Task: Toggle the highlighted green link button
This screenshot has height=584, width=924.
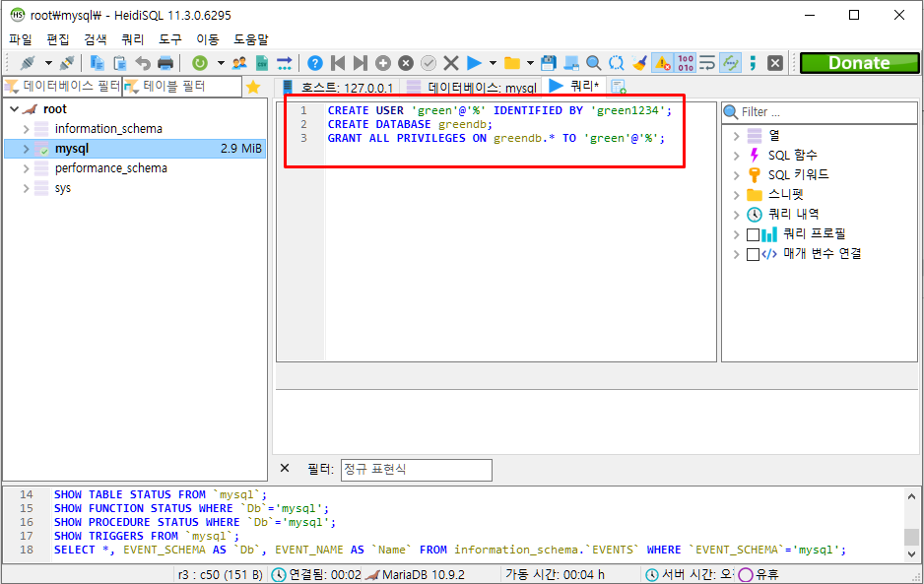Action: coord(731,63)
